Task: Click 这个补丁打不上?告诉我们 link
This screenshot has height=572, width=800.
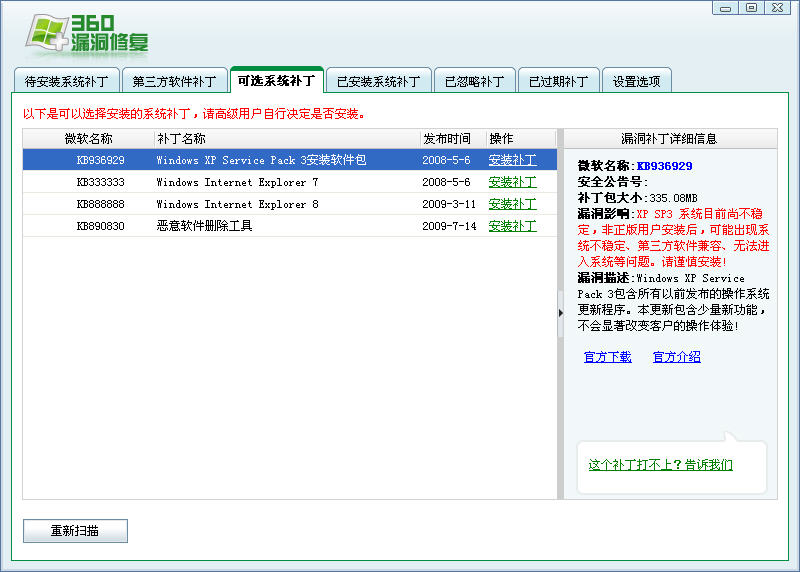Action: (661, 464)
